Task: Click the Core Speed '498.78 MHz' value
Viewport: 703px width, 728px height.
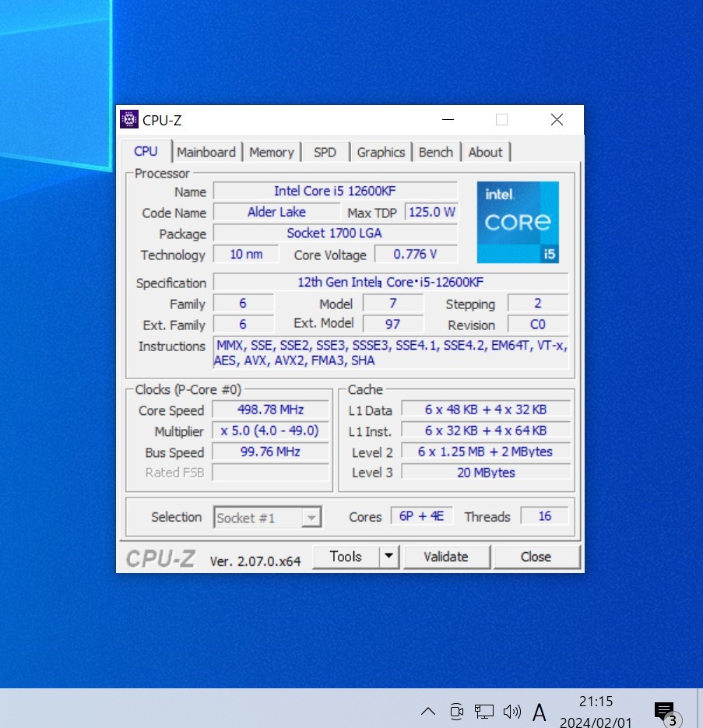Action: (x=271, y=410)
